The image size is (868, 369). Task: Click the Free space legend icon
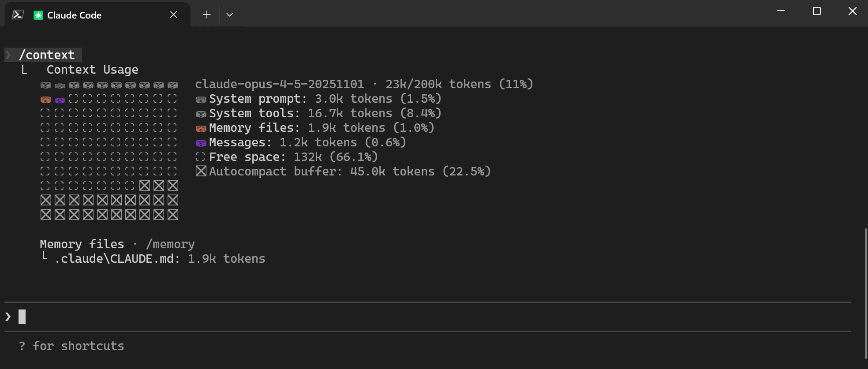pos(201,157)
